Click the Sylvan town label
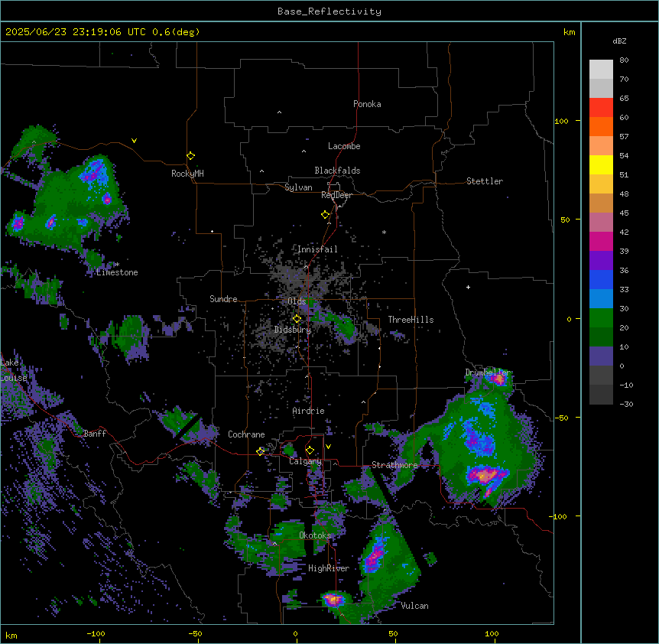 coord(298,187)
